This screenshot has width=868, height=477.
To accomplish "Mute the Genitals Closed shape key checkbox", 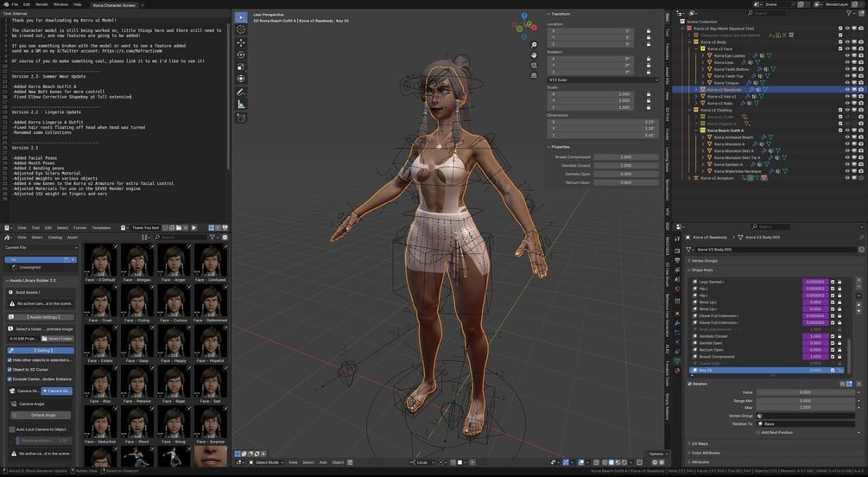I will coord(833,336).
